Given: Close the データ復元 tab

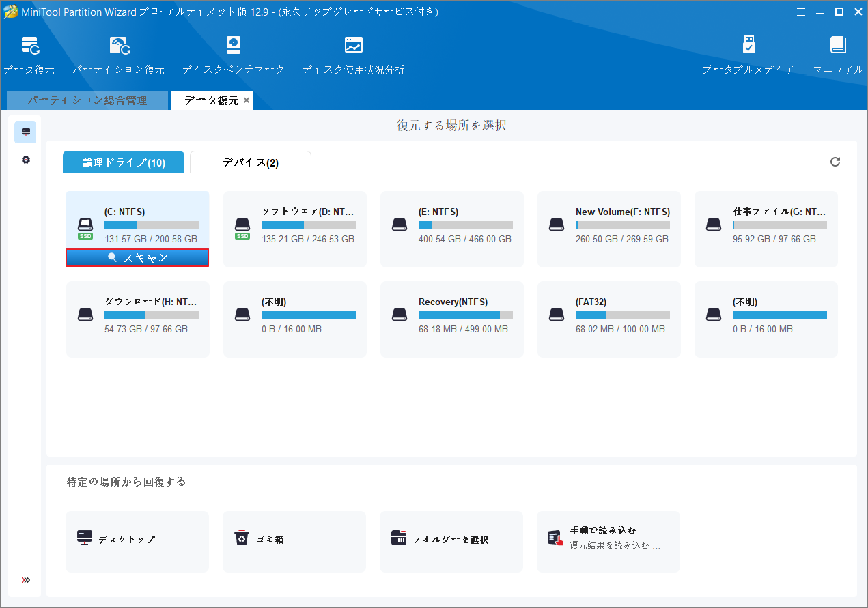Looking at the screenshot, I should pos(247,100).
